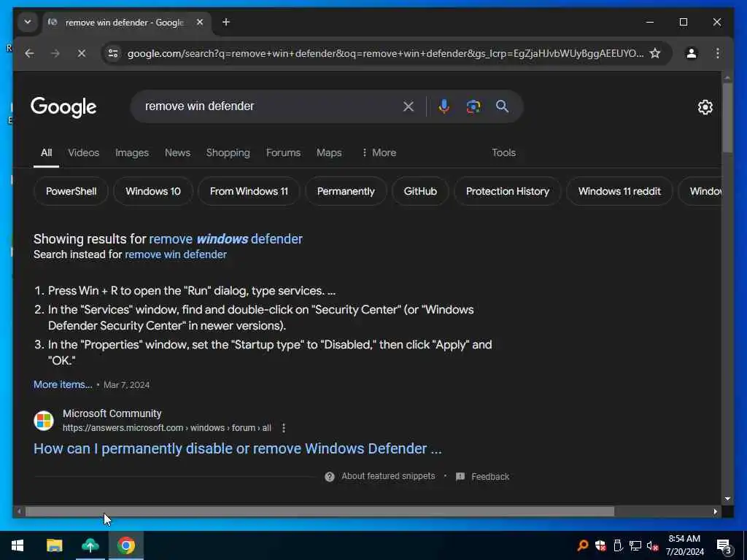
Task: Clear the Google search box
Action: pyautogui.click(x=409, y=106)
